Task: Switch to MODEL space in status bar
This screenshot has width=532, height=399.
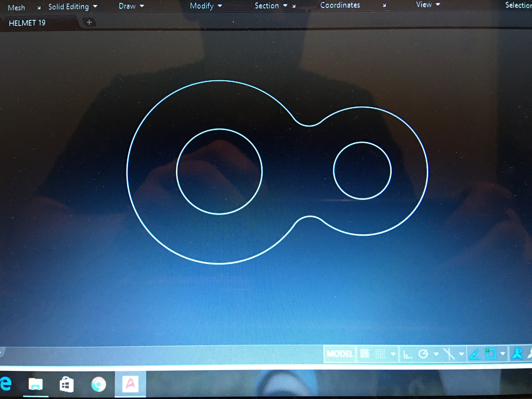Action: [340, 354]
